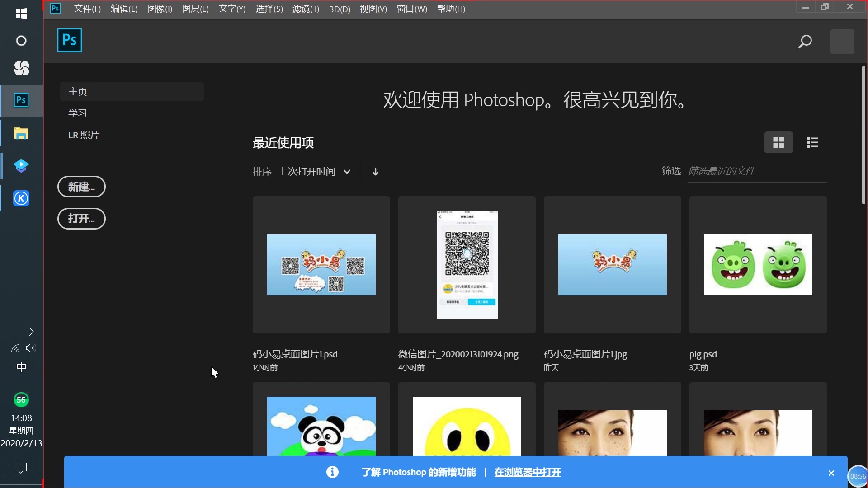This screenshot has height=488, width=868.
Task: Open File Explorer from the taskbar
Action: [21, 133]
